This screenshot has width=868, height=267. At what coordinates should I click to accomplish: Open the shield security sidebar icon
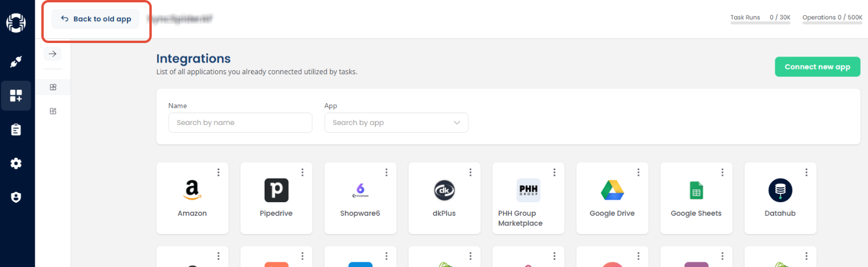pyautogui.click(x=16, y=197)
